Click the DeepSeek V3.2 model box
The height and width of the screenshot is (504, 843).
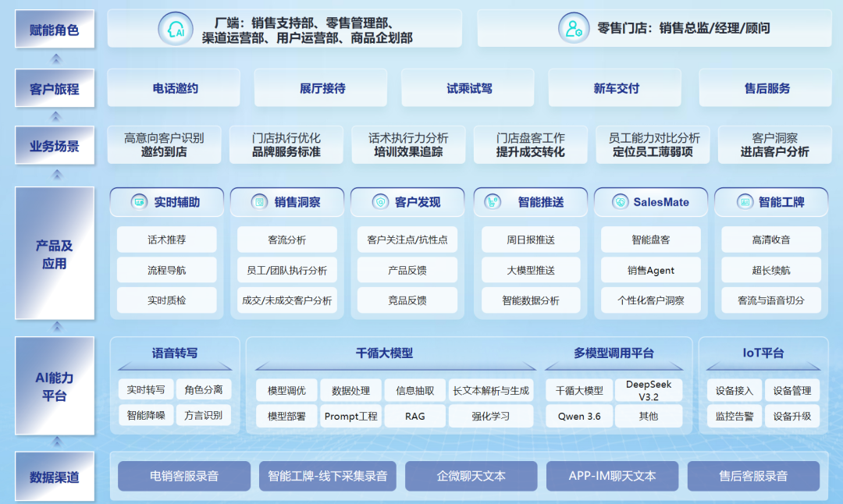click(649, 391)
